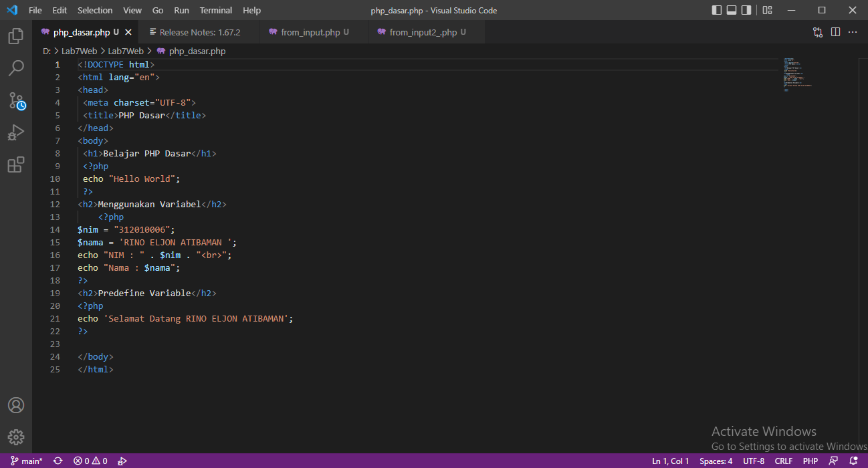Change line ending by clicking CRLF
The width and height of the screenshot is (868, 468).
pos(783,461)
